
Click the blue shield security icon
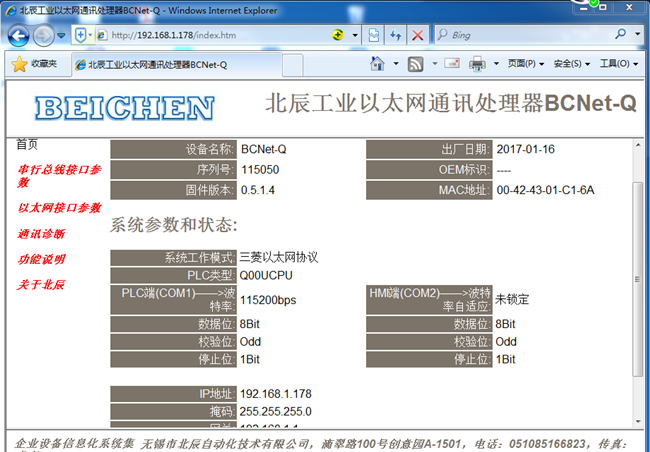[x=80, y=35]
